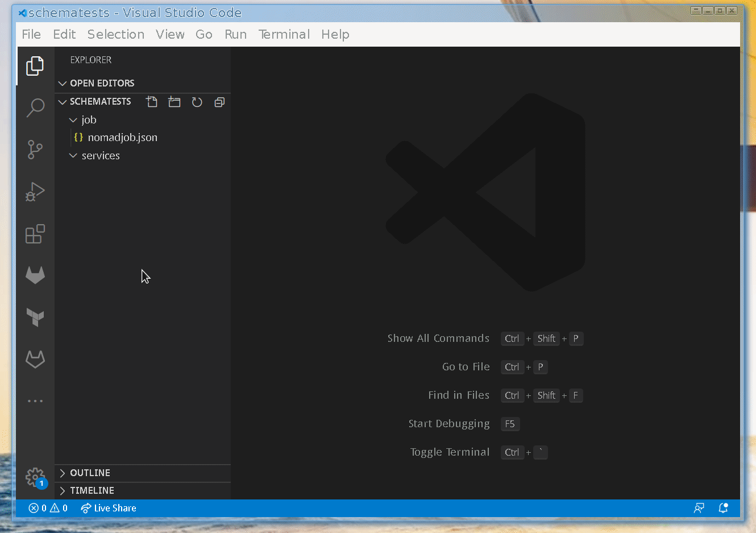Collapse the OPEN EDITORS section

point(143,83)
